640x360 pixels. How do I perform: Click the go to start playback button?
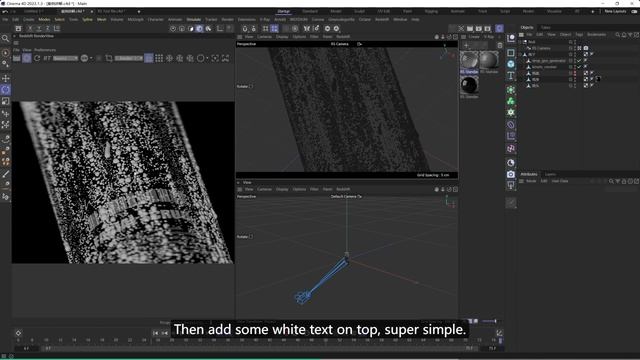(x=156, y=333)
